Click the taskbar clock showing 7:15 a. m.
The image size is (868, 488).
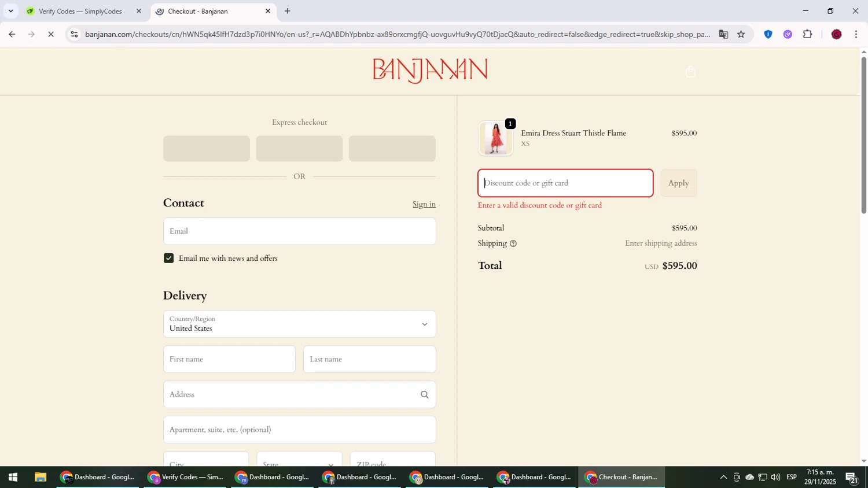click(820, 477)
